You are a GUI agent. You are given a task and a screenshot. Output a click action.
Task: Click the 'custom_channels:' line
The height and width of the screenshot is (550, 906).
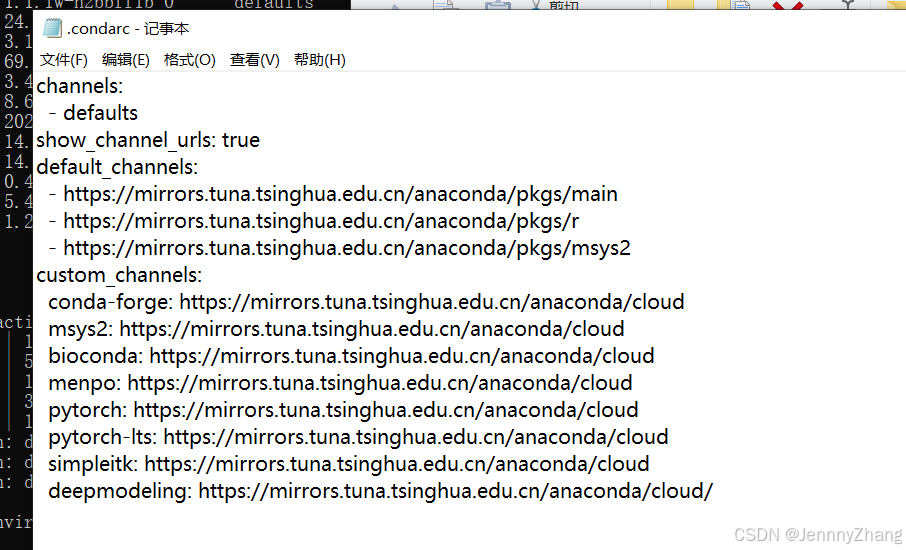point(119,276)
